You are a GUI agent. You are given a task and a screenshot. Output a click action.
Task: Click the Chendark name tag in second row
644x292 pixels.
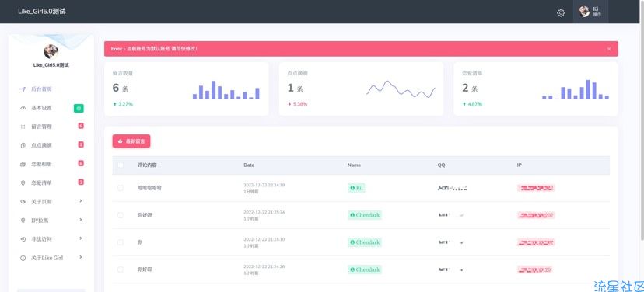pyautogui.click(x=365, y=215)
